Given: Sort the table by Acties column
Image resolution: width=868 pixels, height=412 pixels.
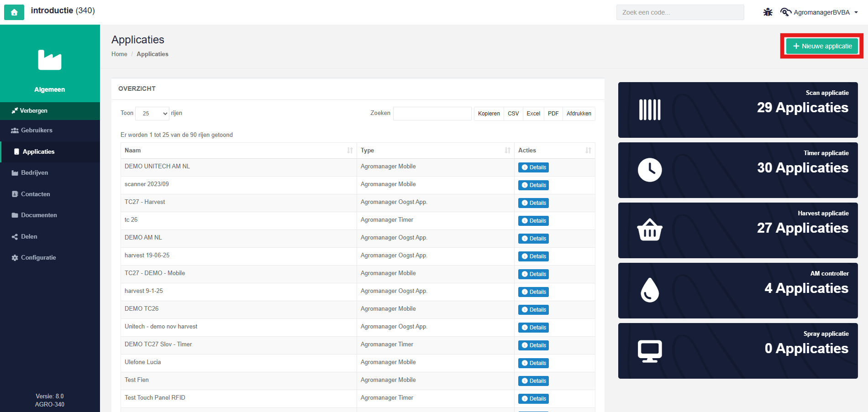Looking at the screenshot, I should (554, 151).
